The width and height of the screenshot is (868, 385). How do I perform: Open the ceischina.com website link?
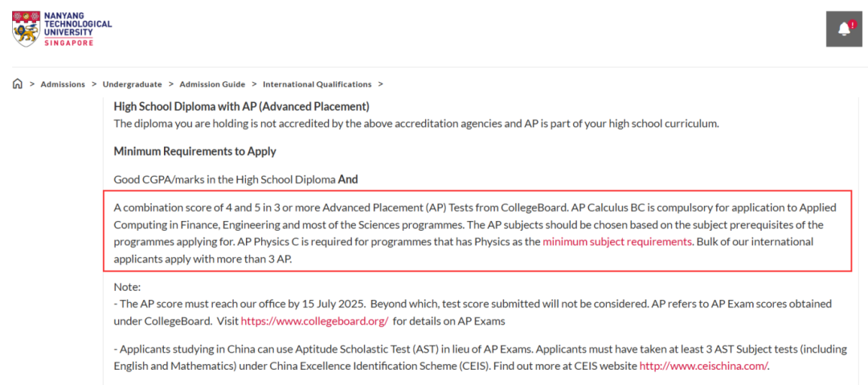703,366
